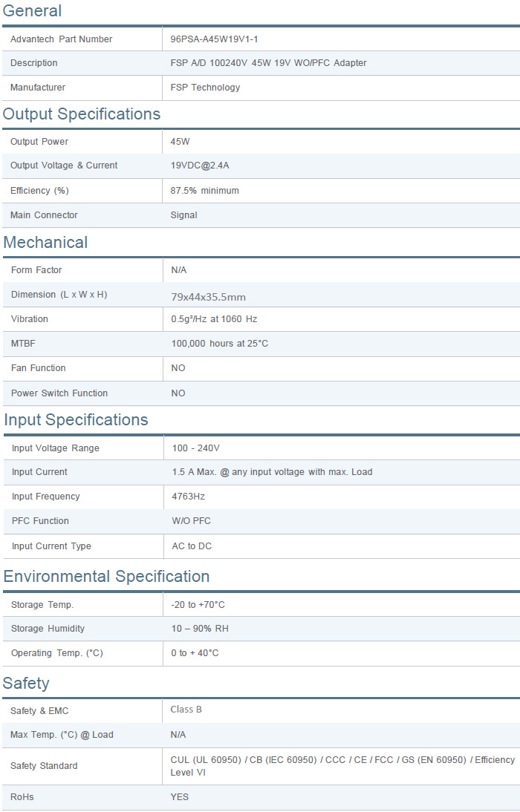
Task: Click the Environmental Specification heading
Action: coord(106,577)
